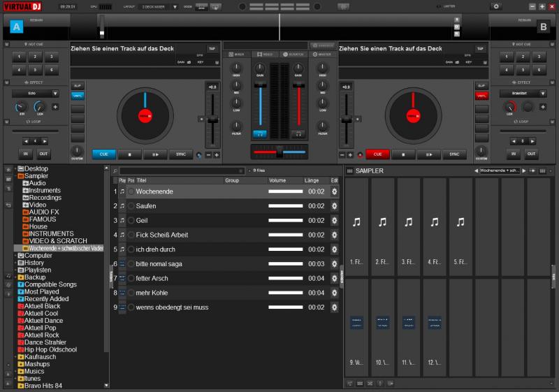Open the settings gear in top bar
559x392 pixels.
(x=496, y=6)
